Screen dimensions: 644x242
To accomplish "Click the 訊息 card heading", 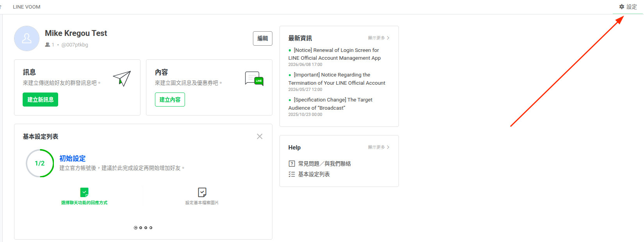I will 29,72.
